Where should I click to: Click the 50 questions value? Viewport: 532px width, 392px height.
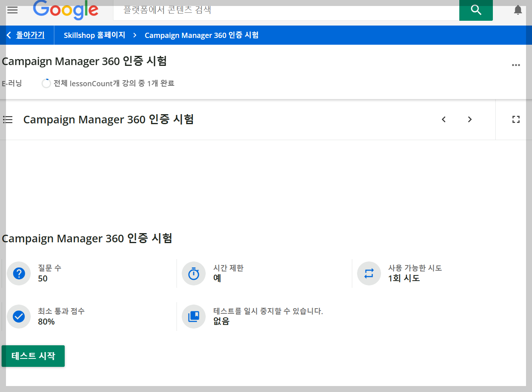43,279
